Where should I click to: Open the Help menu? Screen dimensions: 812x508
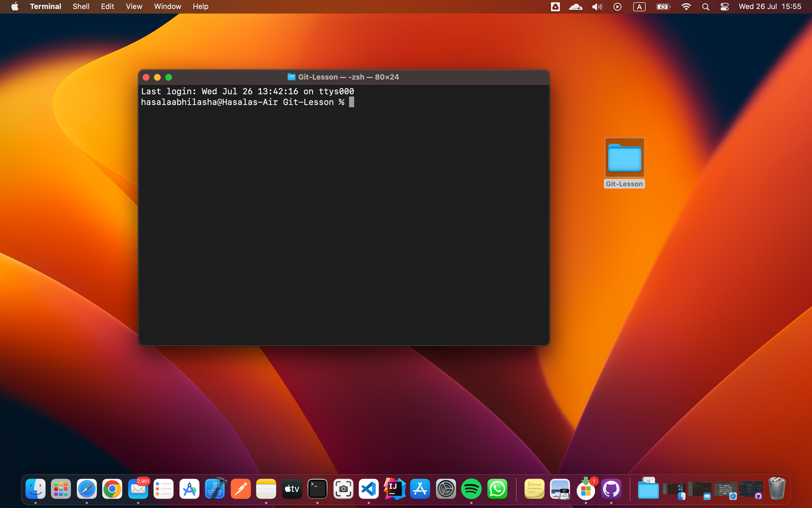coord(201,7)
